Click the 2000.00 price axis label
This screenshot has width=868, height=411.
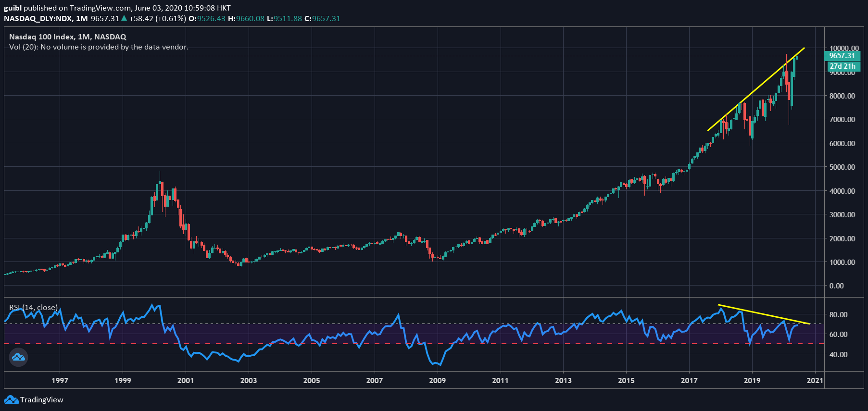[x=842, y=238]
